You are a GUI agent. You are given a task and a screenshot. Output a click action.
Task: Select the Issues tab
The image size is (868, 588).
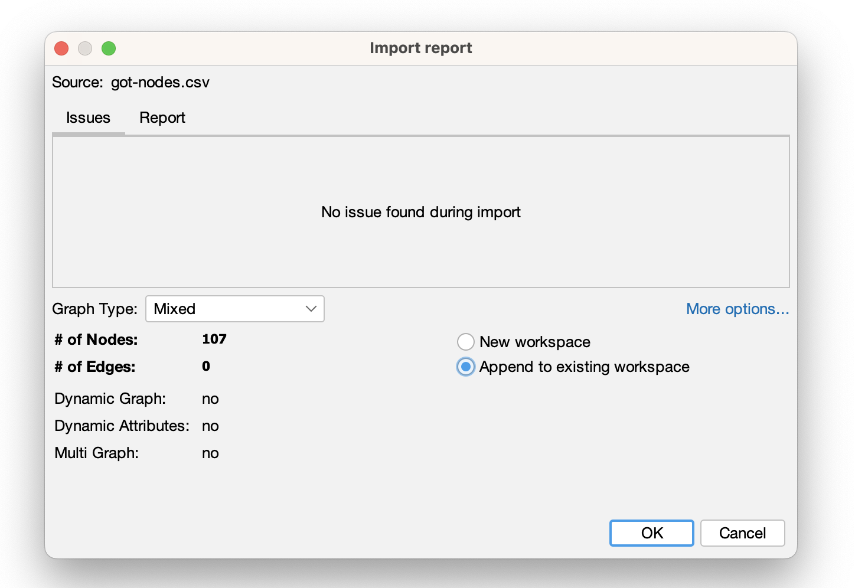[88, 118]
